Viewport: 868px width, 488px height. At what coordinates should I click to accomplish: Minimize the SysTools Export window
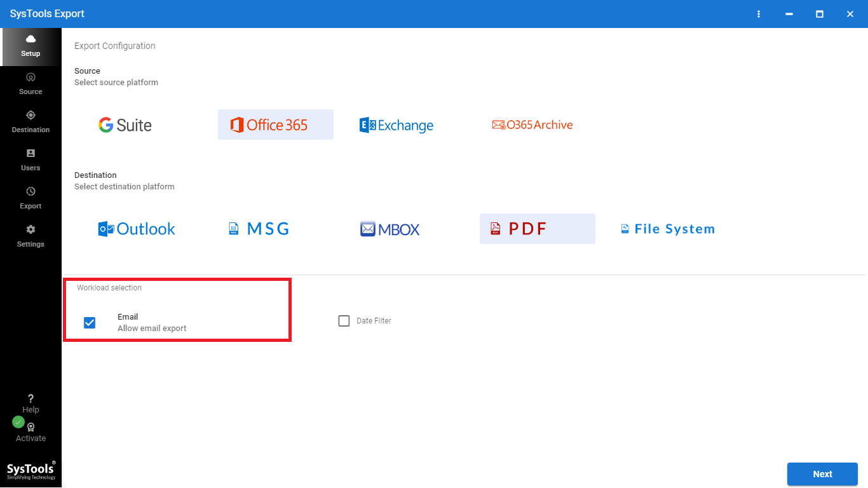(x=789, y=14)
